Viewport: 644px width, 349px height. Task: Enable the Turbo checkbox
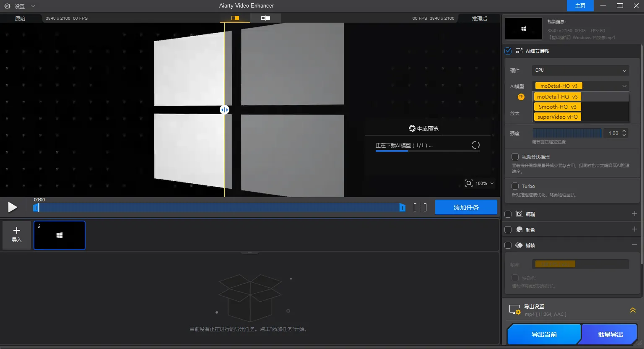coord(515,186)
